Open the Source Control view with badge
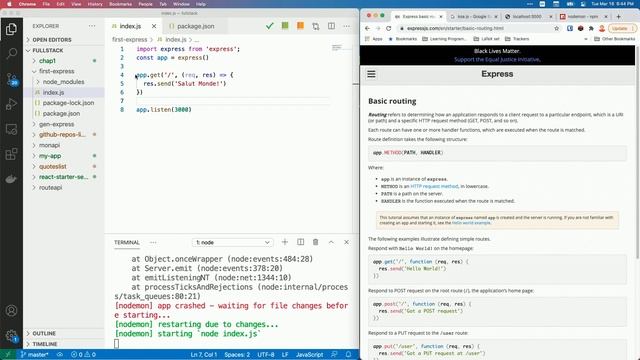 coord(11,79)
